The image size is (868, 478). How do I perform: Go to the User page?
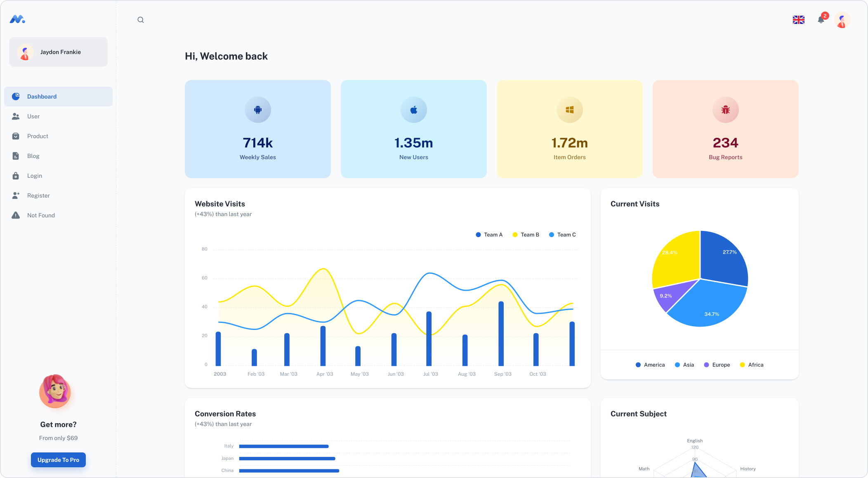coord(33,116)
